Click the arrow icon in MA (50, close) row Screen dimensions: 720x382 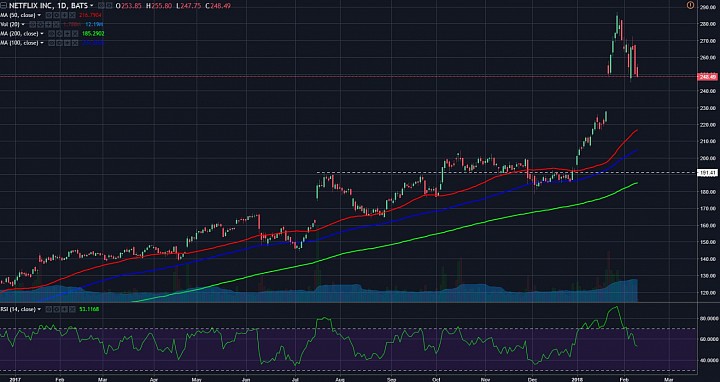tap(65, 15)
